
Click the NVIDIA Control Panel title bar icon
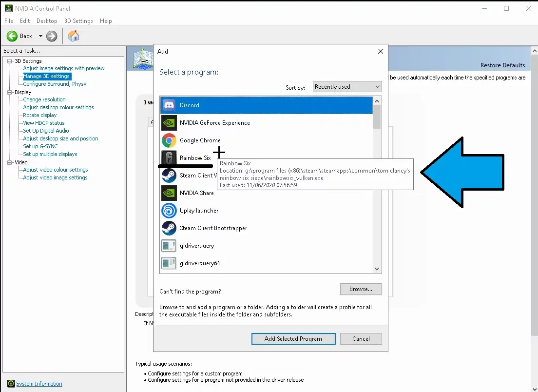tap(9, 9)
